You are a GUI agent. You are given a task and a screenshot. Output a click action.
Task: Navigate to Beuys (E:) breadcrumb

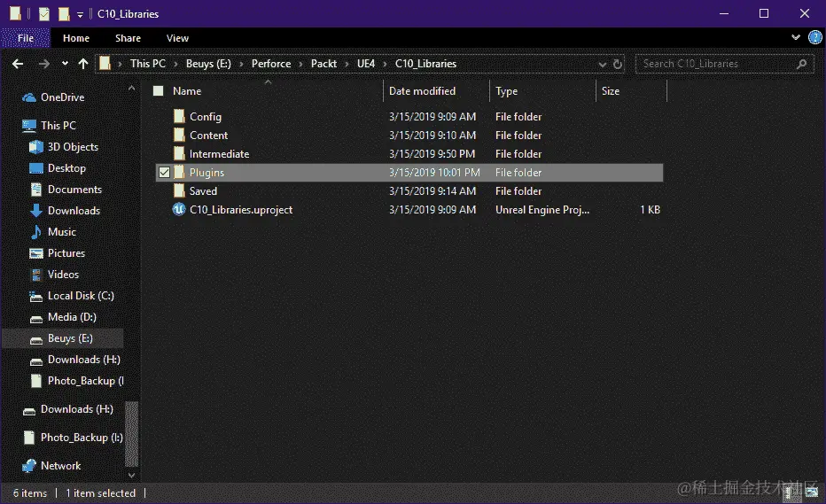(x=208, y=64)
